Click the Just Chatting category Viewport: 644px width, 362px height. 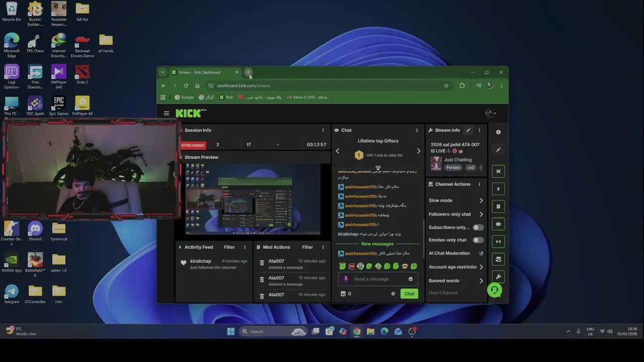[x=458, y=160]
